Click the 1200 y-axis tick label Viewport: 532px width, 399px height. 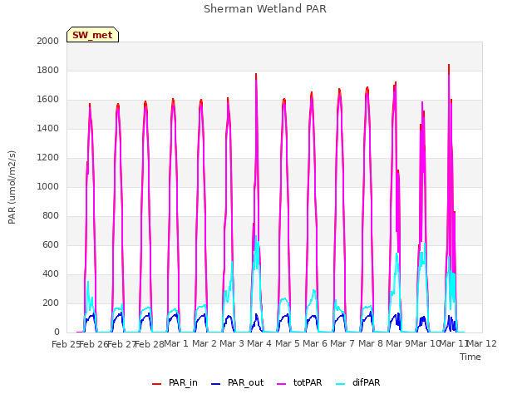48,157
